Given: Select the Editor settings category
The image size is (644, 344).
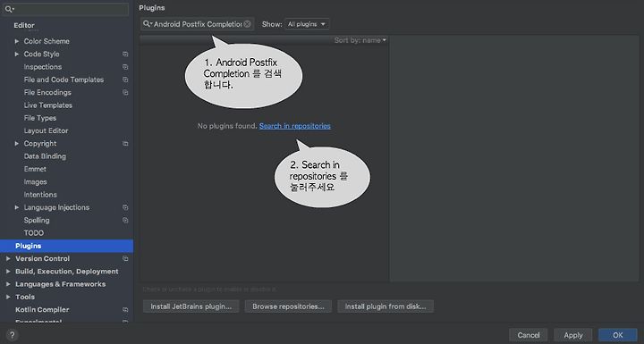Looking at the screenshot, I should (24, 25).
